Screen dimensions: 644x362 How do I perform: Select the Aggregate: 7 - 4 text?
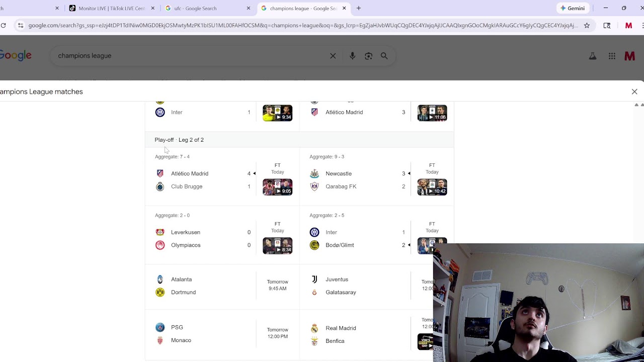[172, 156]
